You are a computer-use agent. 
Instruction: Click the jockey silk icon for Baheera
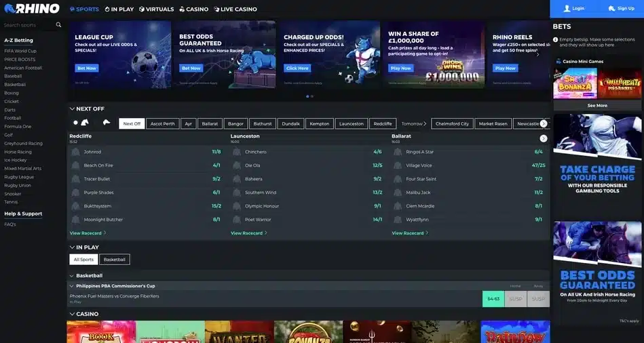(237, 179)
